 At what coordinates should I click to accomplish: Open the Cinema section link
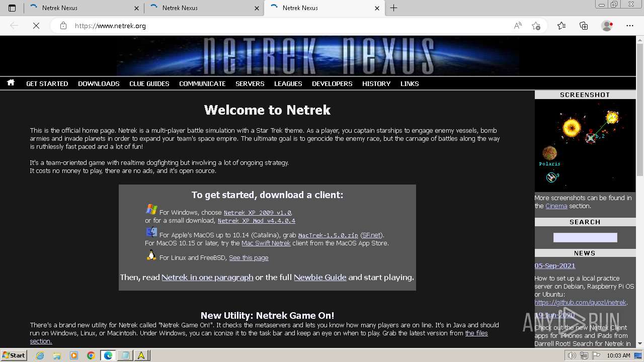coord(556,206)
